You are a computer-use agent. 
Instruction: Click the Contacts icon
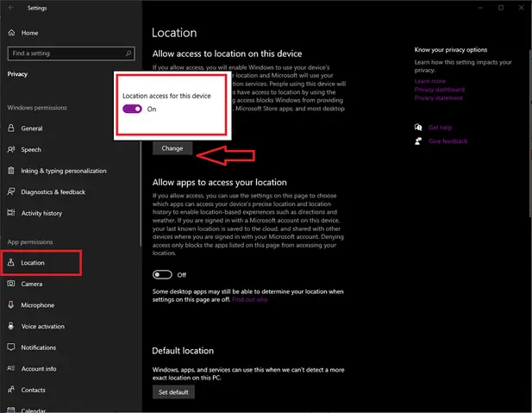(11, 390)
